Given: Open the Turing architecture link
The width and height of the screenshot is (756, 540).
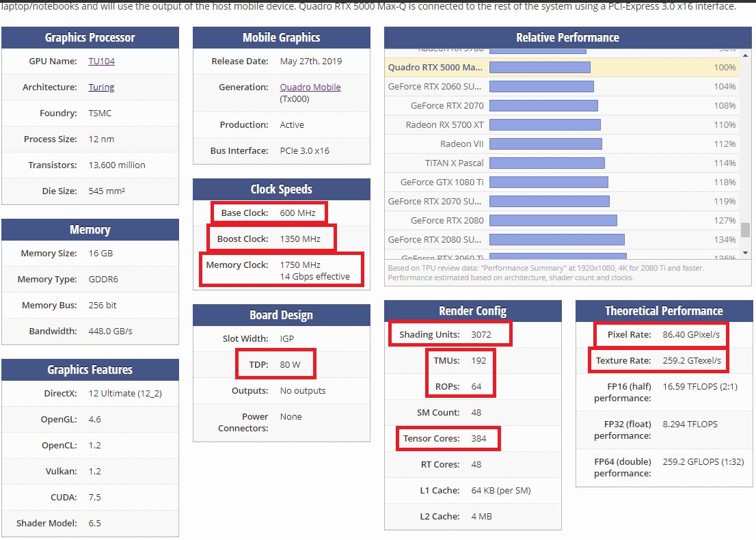Looking at the screenshot, I should coord(101,87).
